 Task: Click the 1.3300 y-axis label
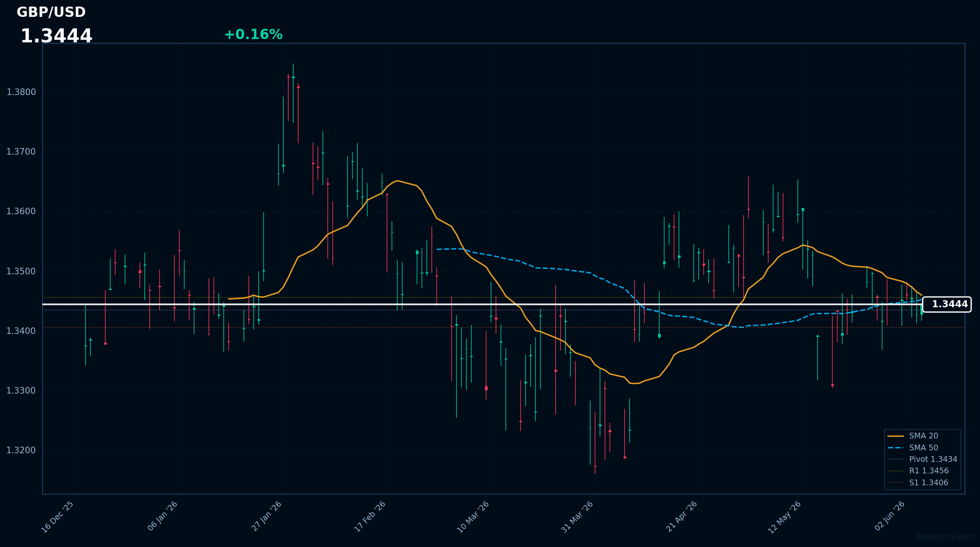click(x=21, y=390)
